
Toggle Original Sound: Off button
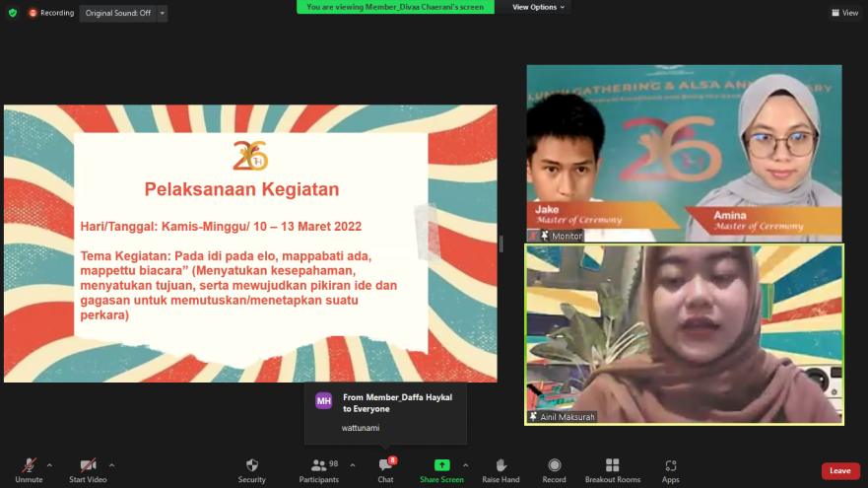[118, 13]
